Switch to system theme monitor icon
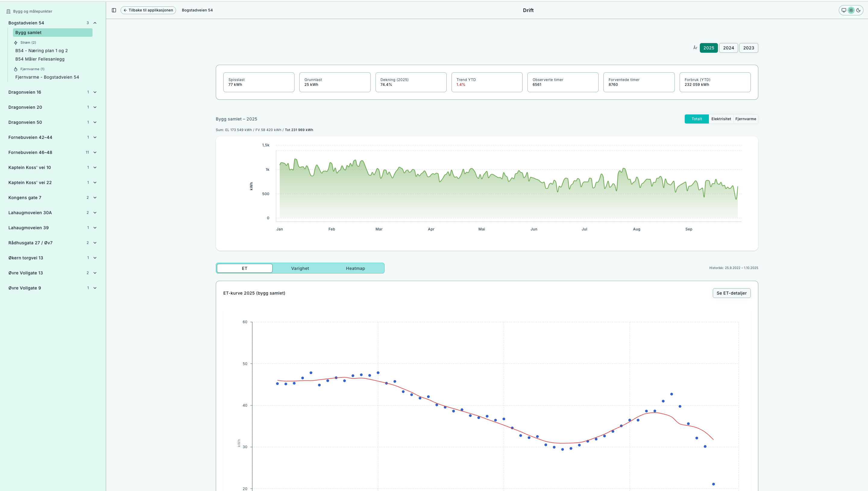 (x=844, y=10)
